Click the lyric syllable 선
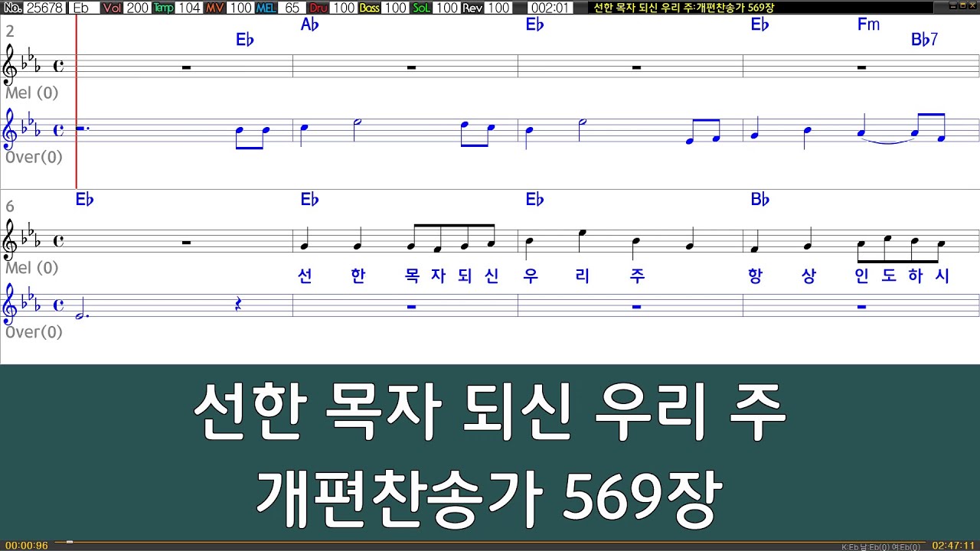 coord(305,276)
